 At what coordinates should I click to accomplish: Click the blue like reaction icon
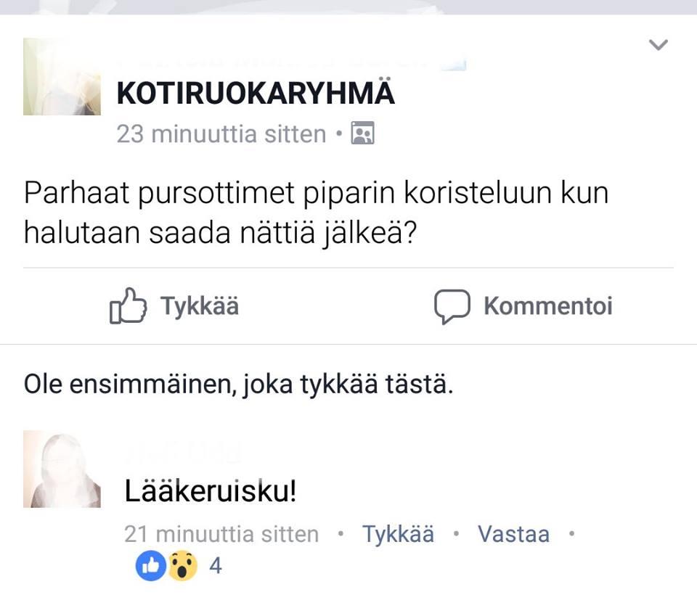pos(150,566)
